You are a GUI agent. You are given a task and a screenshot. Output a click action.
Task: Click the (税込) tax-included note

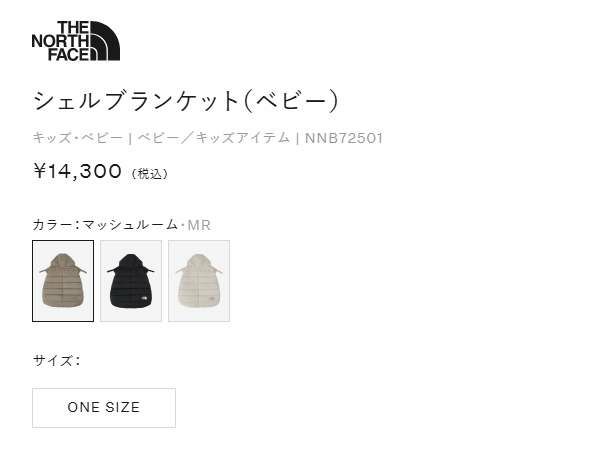coord(149,174)
